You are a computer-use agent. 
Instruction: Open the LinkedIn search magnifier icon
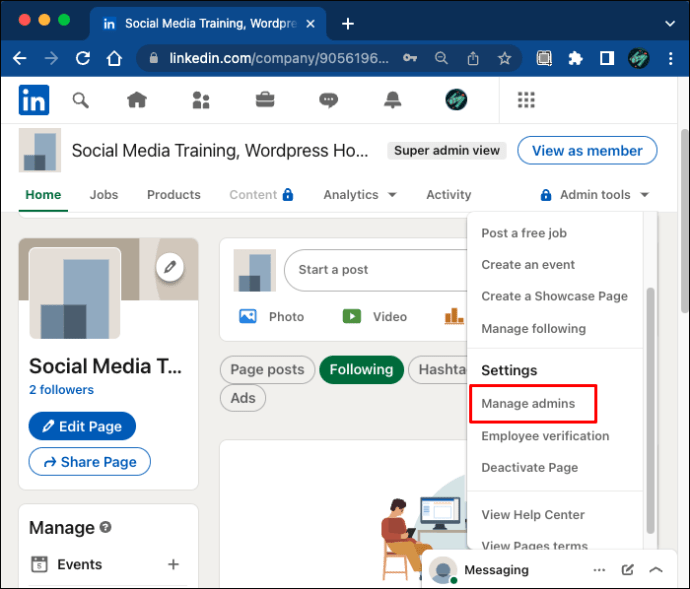point(81,99)
